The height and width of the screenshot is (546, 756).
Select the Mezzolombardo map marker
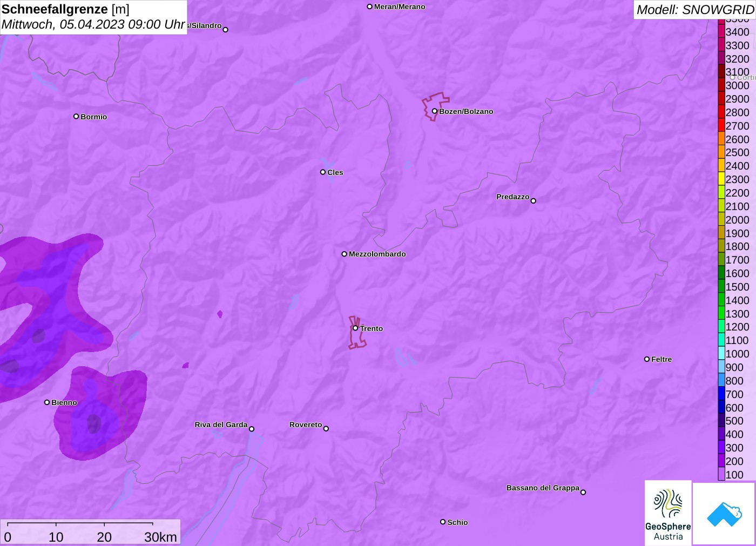345,254
